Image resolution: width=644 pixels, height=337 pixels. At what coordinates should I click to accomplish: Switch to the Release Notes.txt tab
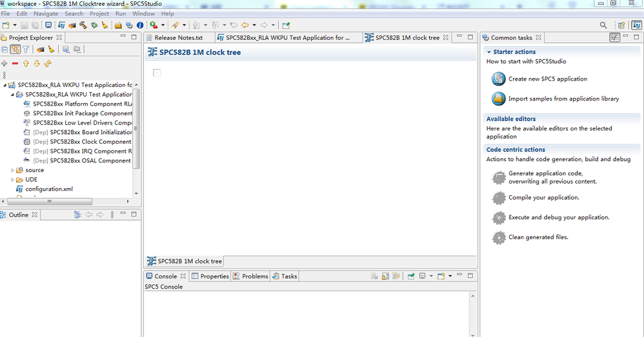tap(179, 38)
